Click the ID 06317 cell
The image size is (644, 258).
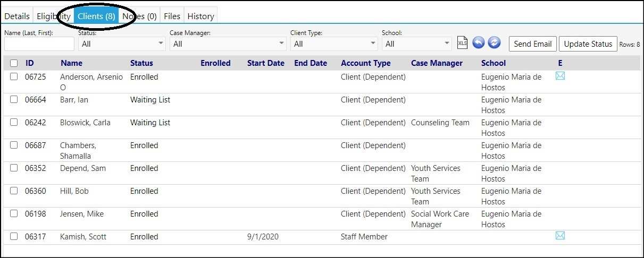click(x=36, y=237)
